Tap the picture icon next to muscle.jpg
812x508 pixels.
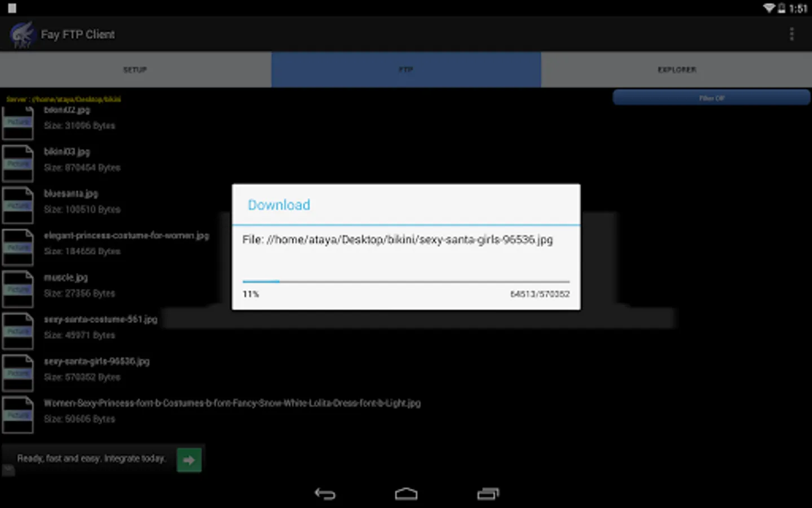(18, 290)
